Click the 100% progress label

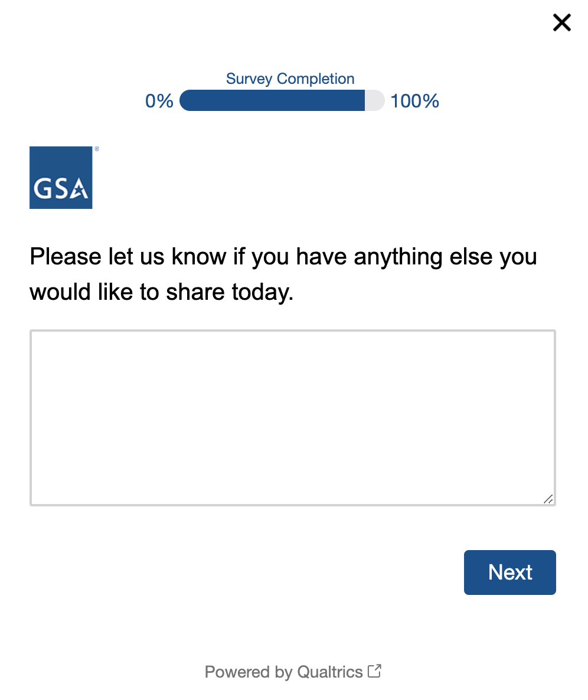(x=414, y=102)
